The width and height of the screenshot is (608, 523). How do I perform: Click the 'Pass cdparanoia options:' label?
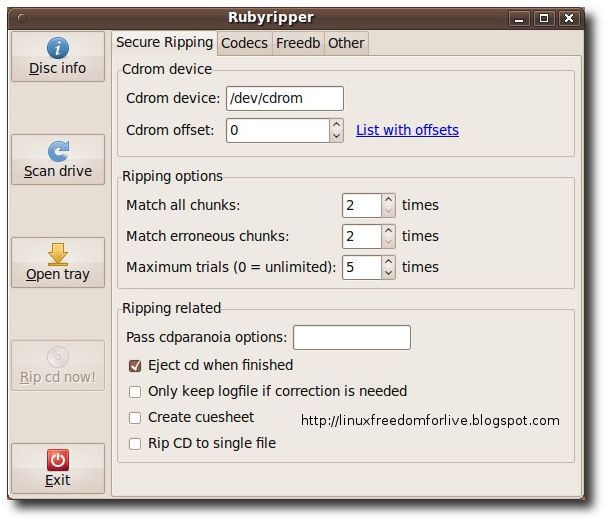[x=207, y=337]
